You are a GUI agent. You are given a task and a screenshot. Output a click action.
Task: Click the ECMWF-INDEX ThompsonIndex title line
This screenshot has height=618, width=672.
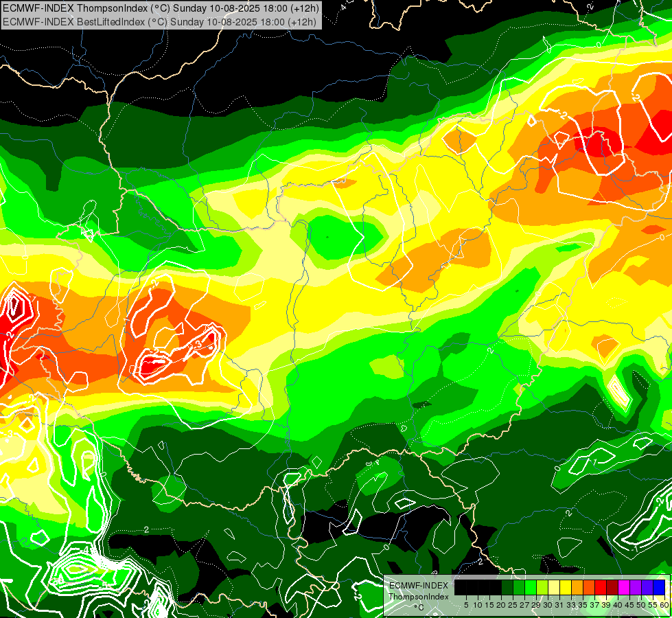pyautogui.click(x=161, y=8)
